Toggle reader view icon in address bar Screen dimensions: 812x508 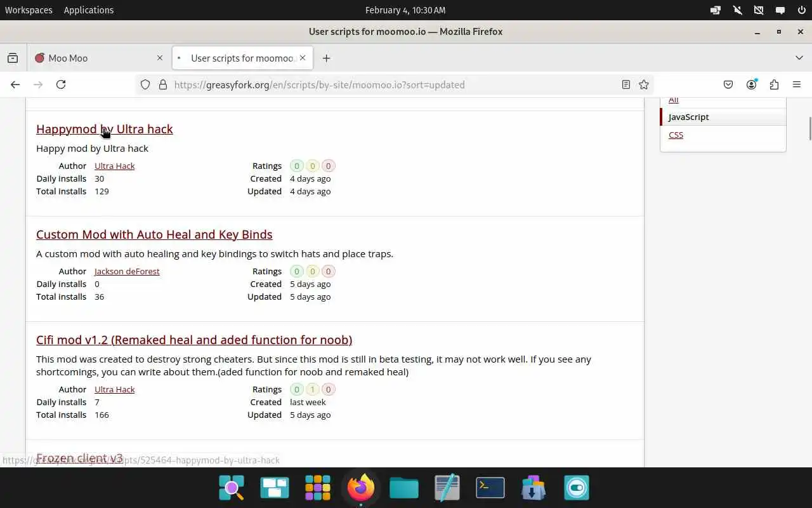626,84
